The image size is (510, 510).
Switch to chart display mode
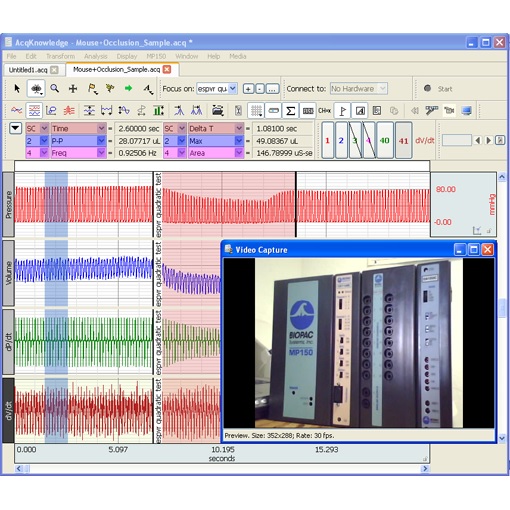(34, 110)
